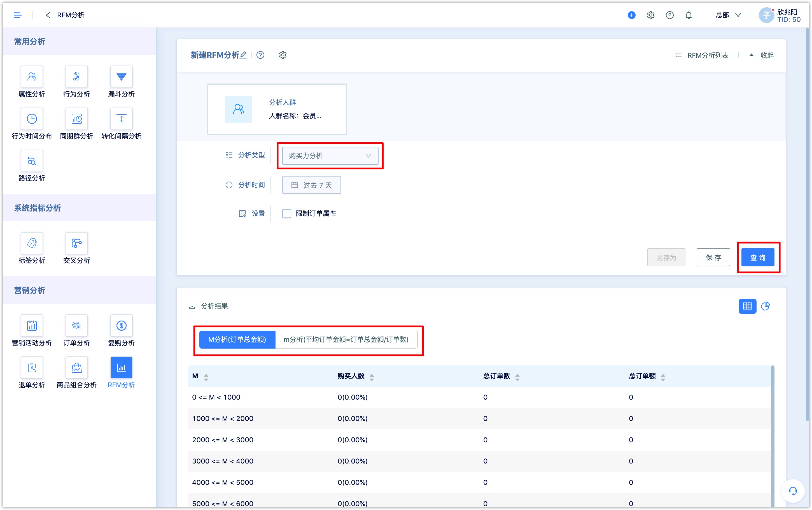The height and width of the screenshot is (510, 812).
Task: Select the M分析(订单总金额) tab
Action: click(x=237, y=339)
